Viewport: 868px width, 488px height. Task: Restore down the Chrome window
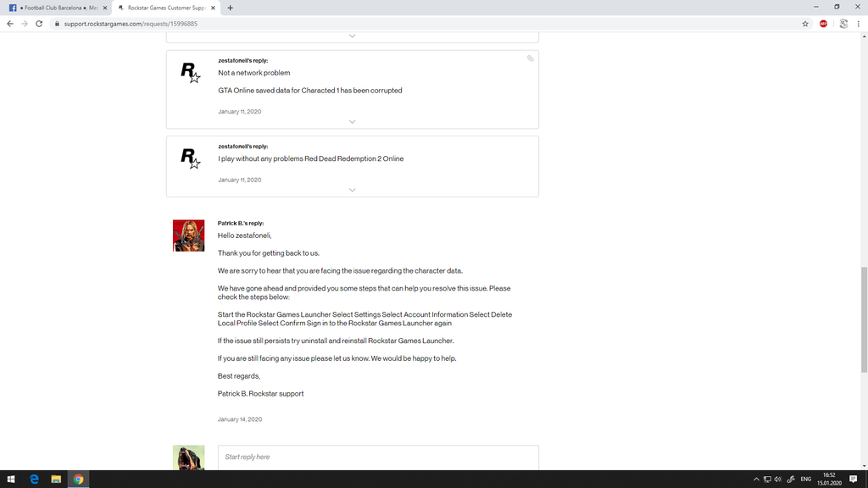[x=837, y=7]
